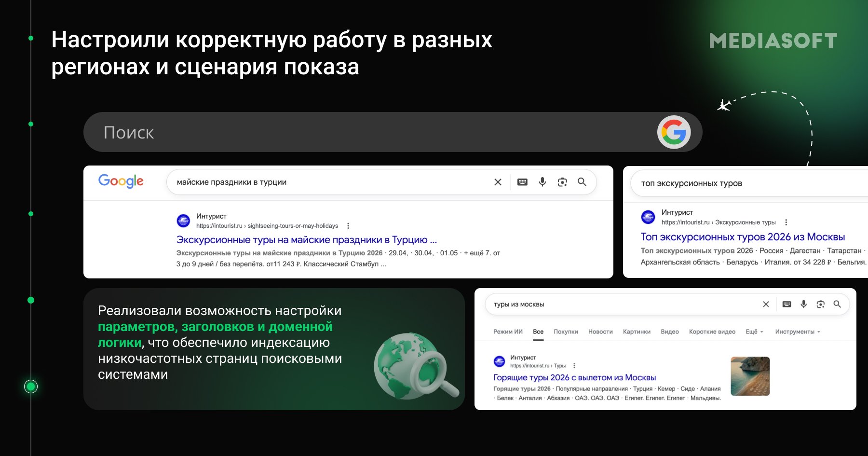Click snippet line starting 'Белек · Анталия · Абхазия'

(x=607, y=398)
